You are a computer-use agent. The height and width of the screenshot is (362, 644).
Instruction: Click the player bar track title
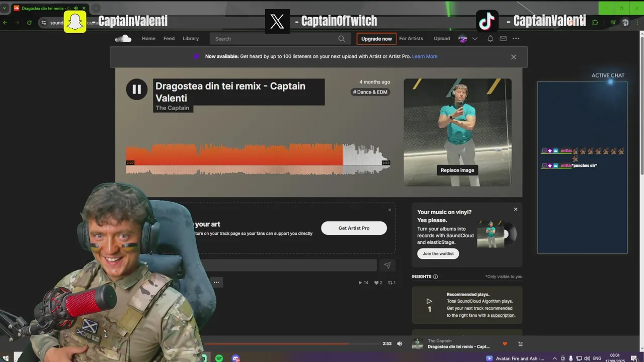coord(458,347)
